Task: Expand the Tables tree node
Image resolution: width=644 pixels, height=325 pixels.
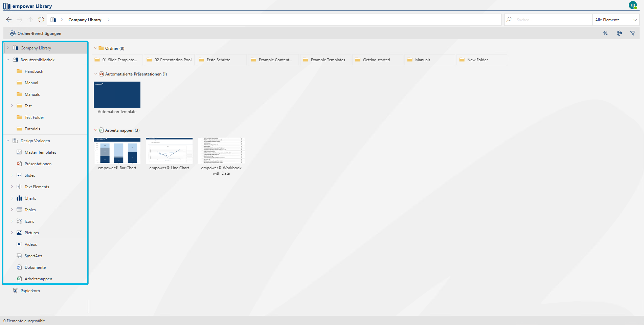Action: coord(12,210)
